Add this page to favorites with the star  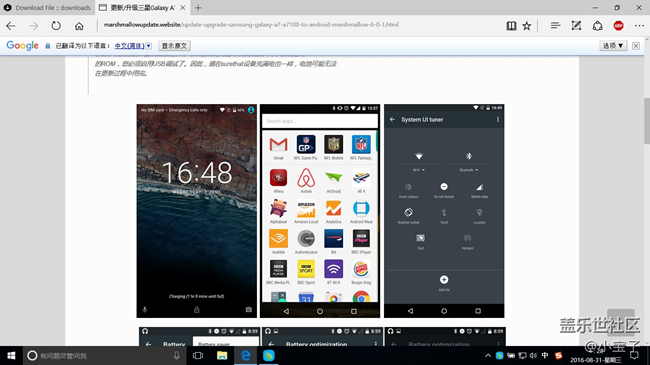click(526, 26)
